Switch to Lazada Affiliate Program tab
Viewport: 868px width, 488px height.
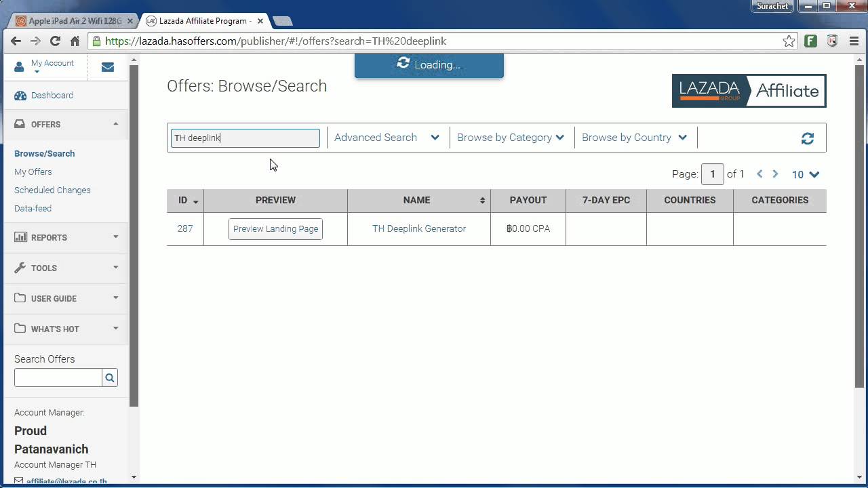click(205, 21)
